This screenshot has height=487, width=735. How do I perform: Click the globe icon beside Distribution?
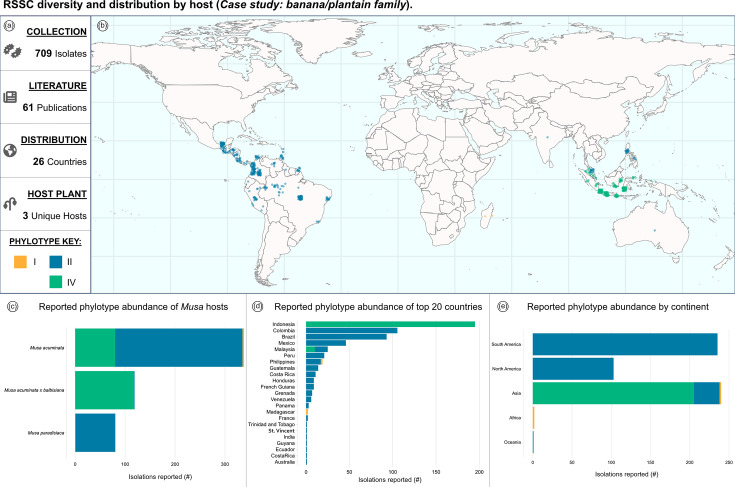click(10, 150)
